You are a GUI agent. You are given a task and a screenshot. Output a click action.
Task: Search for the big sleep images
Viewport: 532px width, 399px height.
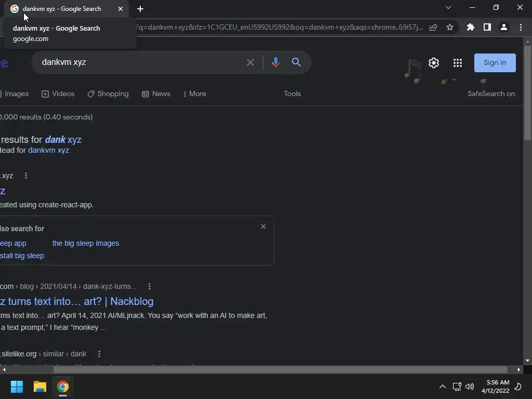[86, 243]
